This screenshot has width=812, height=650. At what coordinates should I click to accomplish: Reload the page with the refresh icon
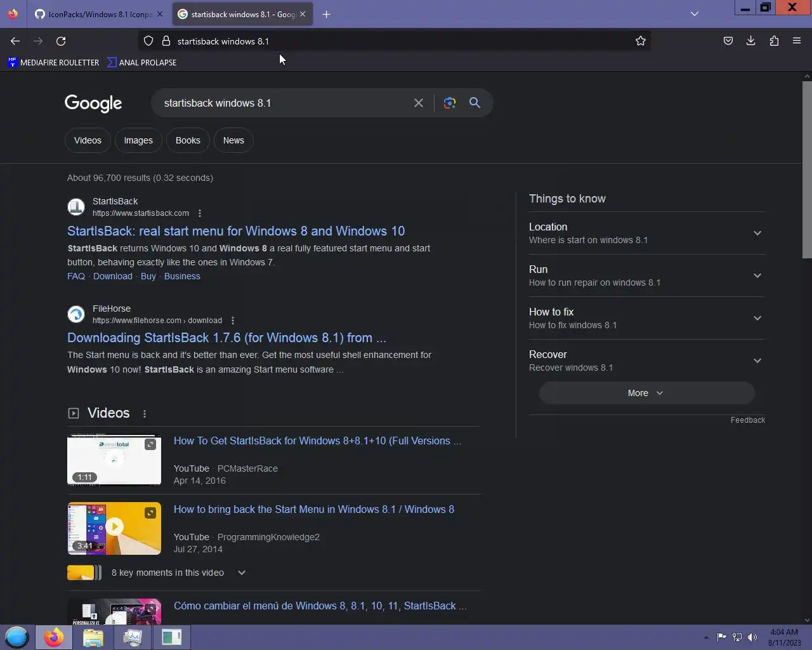pyautogui.click(x=61, y=41)
